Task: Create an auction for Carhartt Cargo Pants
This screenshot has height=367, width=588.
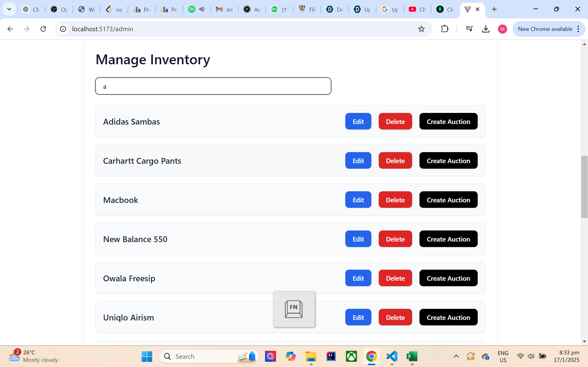Action: [x=448, y=160]
